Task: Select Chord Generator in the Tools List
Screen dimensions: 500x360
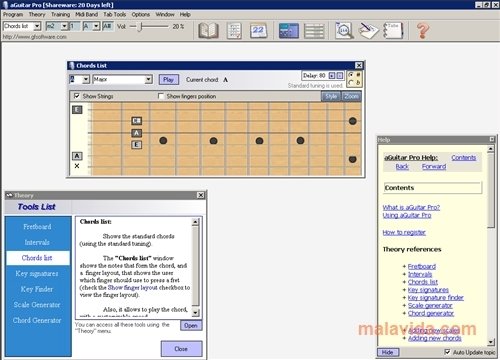Action: pyautogui.click(x=37, y=320)
